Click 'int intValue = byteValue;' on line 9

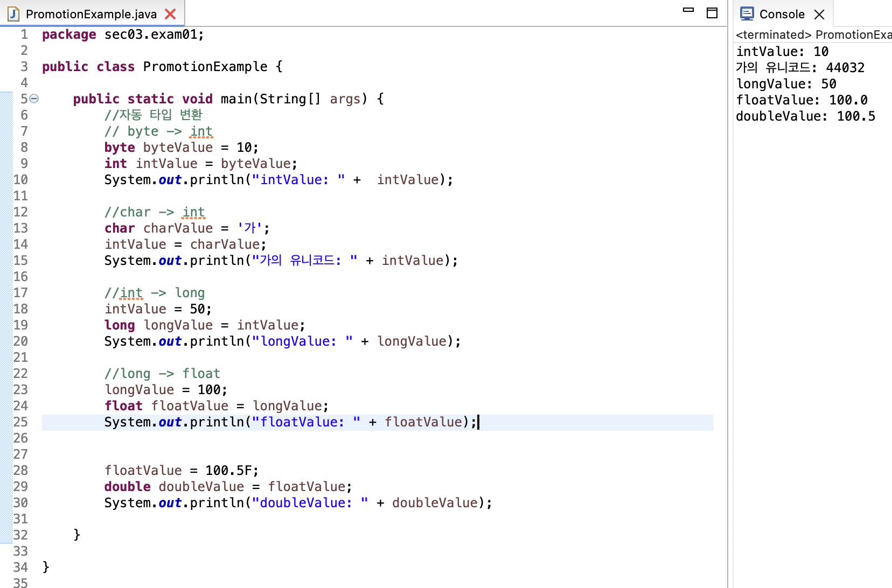[201, 164]
